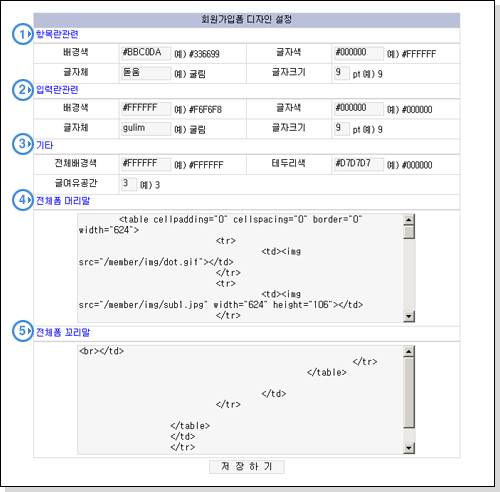Click the numbered marker 4 icon
The image size is (500, 492).
point(23,200)
